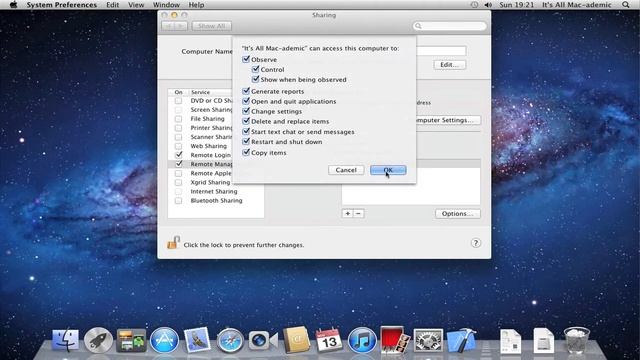Viewport: 640px width, 360px height.
Task: Open the Trash in the Dock
Action: click(x=576, y=340)
